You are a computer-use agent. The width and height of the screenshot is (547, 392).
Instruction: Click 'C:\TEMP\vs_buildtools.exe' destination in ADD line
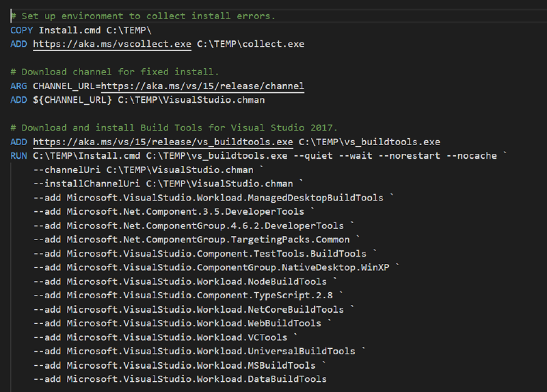click(369, 142)
